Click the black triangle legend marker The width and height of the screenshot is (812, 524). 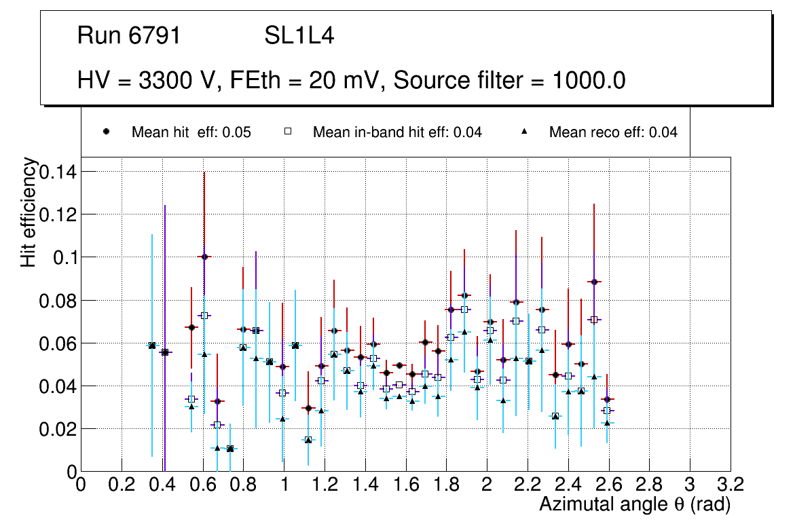pos(524,132)
